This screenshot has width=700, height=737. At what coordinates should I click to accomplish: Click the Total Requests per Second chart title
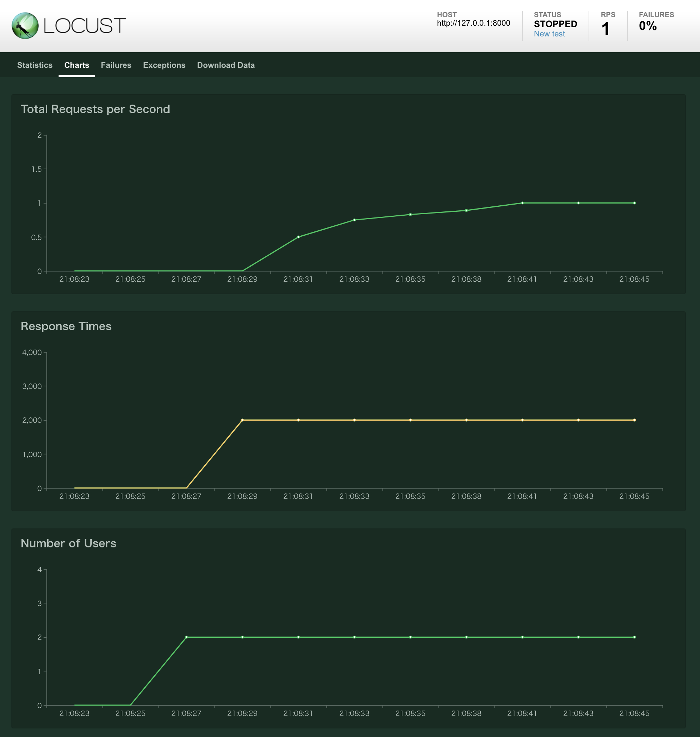[95, 109]
